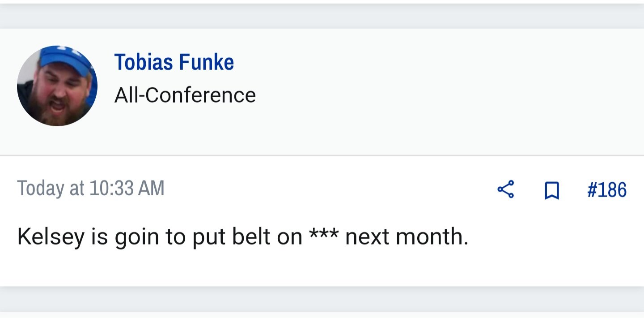
Task: Open Tobias Funke's profile picture
Action: click(57, 86)
